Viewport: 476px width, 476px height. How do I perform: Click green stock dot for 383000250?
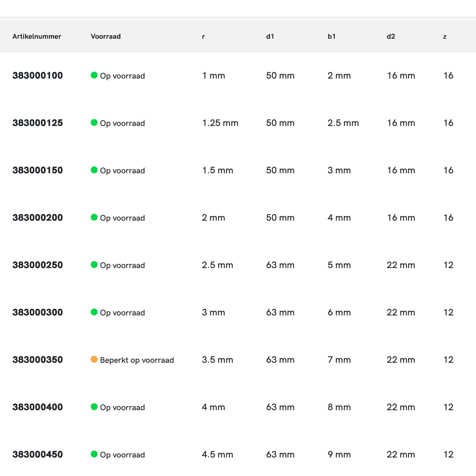pyautogui.click(x=94, y=265)
